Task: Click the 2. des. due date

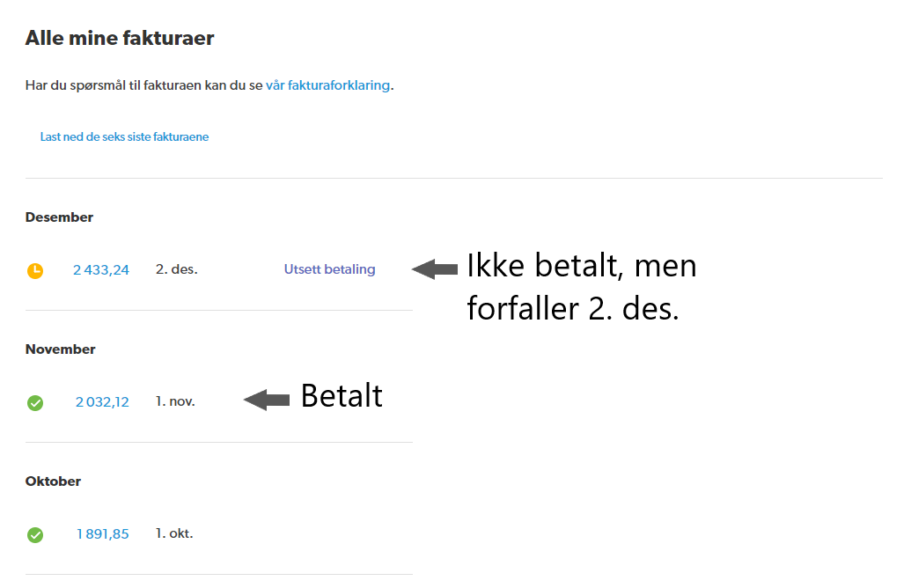Action: point(177,269)
